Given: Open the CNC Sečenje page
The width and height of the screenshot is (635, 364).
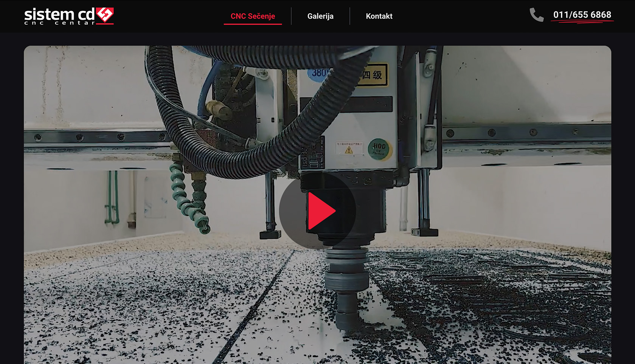Looking at the screenshot, I should [x=253, y=16].
